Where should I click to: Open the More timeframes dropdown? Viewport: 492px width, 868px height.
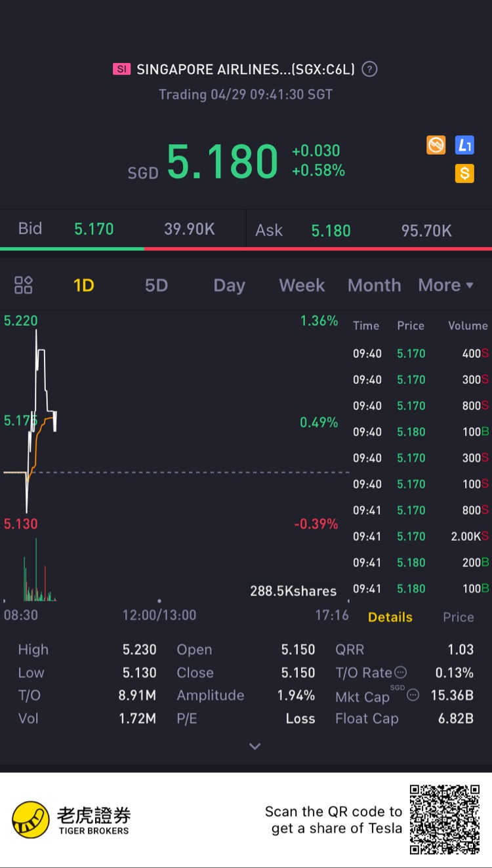point(445,285)
